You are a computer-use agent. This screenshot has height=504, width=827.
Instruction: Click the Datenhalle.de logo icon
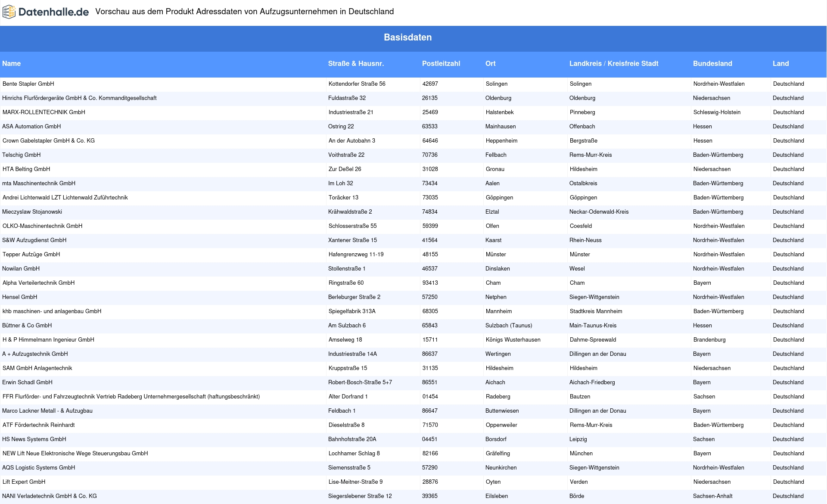coord(9,12)
